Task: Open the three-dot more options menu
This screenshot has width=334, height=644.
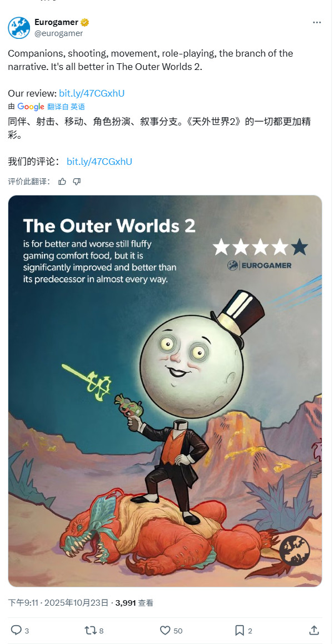Action: pyautogui.click(x=317, y=23)
